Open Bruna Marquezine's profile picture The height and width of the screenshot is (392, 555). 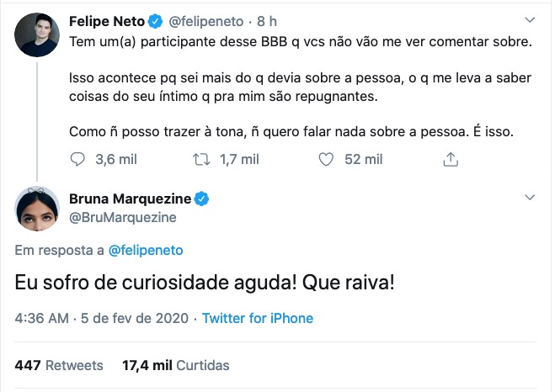click(x=35, y=209)
